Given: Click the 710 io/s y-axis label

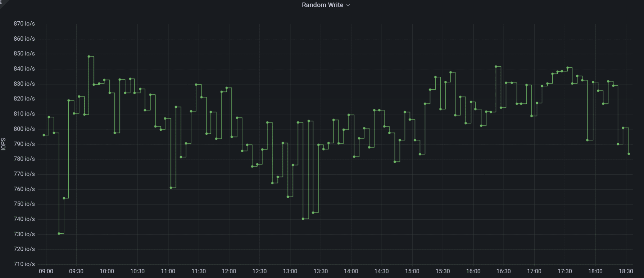Looking at the screenshot, I should point(24,264).
